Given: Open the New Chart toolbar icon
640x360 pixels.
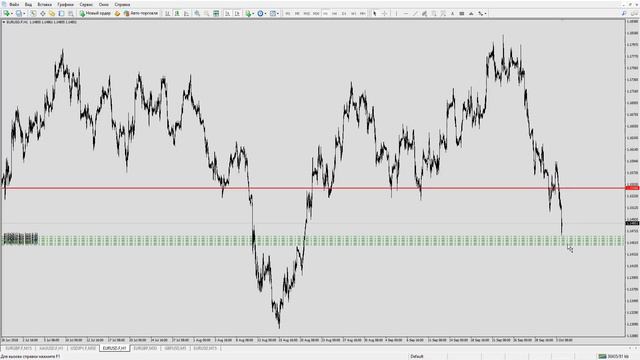Looking at the screenshot, I should [6, 13].
